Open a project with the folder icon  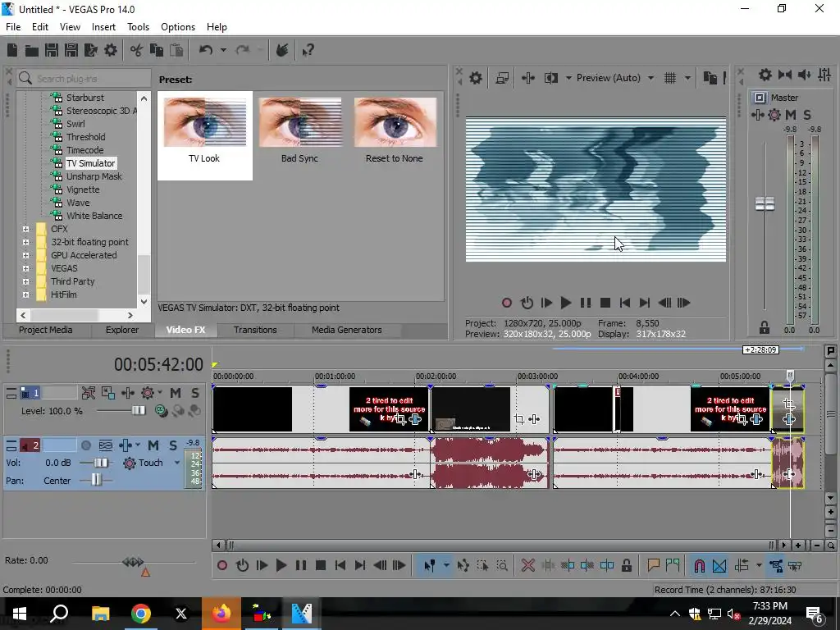click(x=32, y=50)
